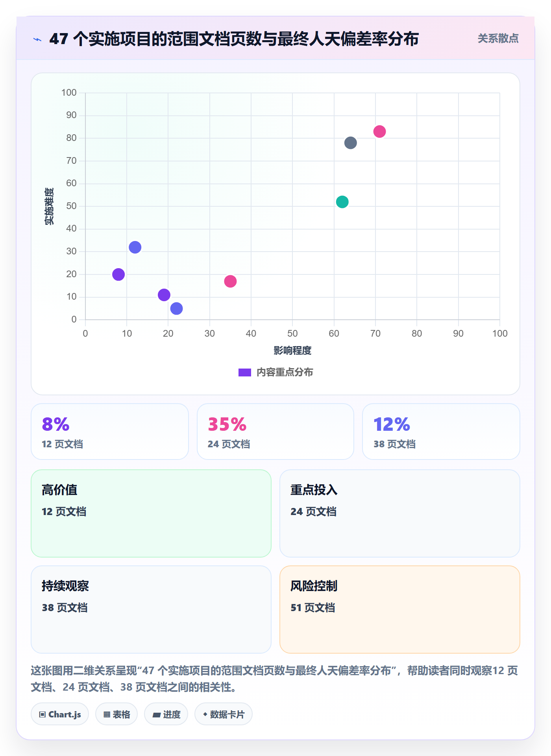Viewport: 551px width, 756px height.
Task: Click the 35% stat card
Action: click(275, 432)
